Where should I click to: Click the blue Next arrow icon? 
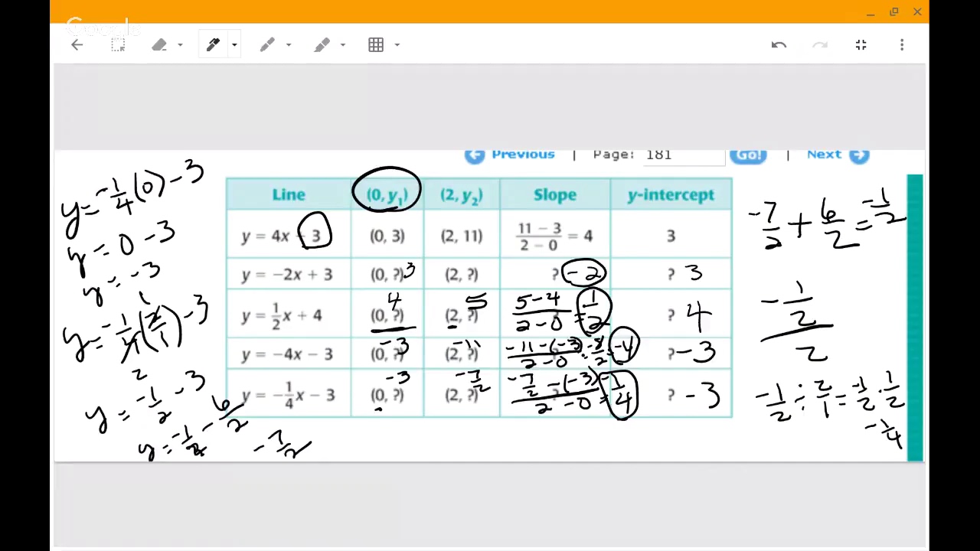tap(859, 155)
